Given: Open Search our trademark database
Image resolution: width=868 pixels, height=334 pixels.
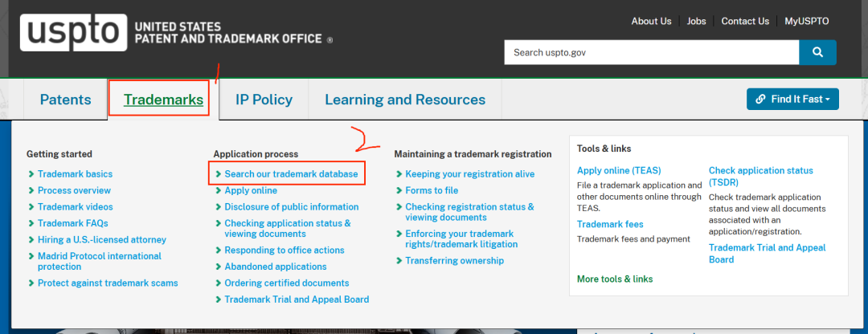Looking at the screenshot, I should click(x=291, y=173).
